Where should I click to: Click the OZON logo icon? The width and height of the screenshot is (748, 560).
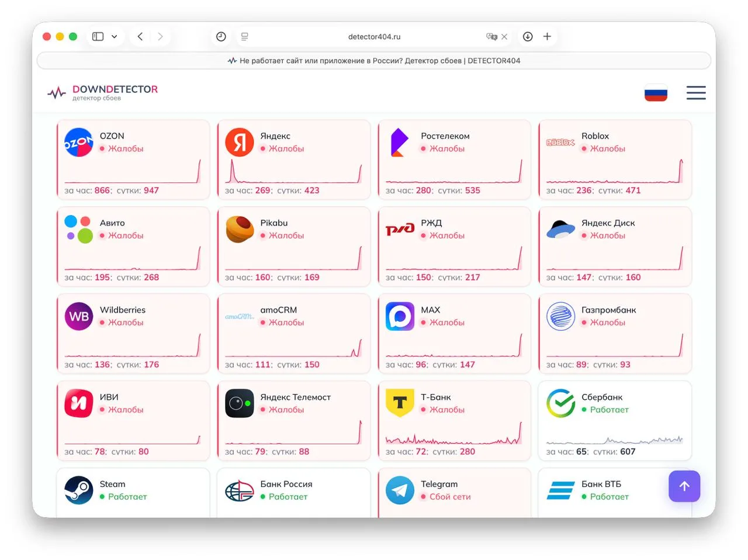tap(79, 142)
